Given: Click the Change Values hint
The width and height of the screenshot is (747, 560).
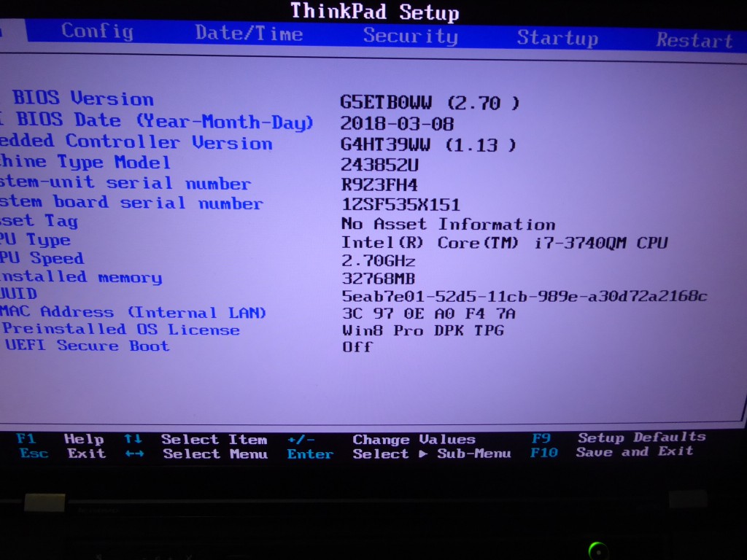Looking at the screenshot, I should [x=414, y=439].
